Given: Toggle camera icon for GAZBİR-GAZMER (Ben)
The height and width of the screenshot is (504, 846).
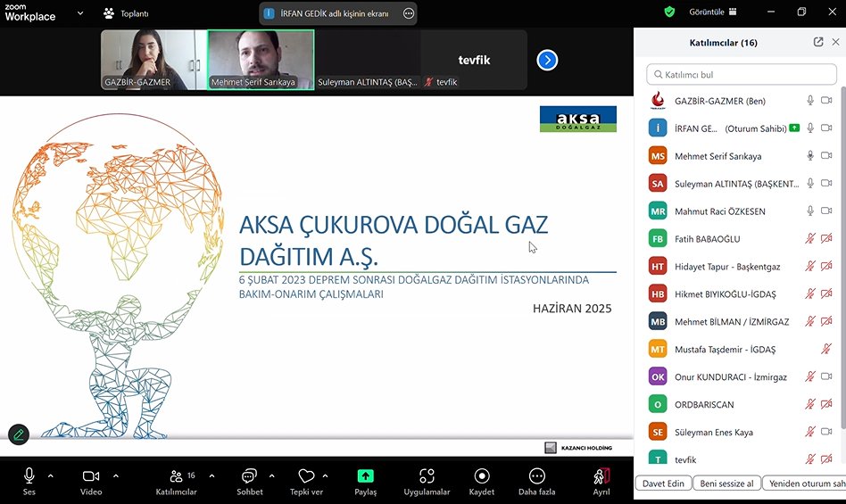Looking at the screenshot, I should 826,100.
